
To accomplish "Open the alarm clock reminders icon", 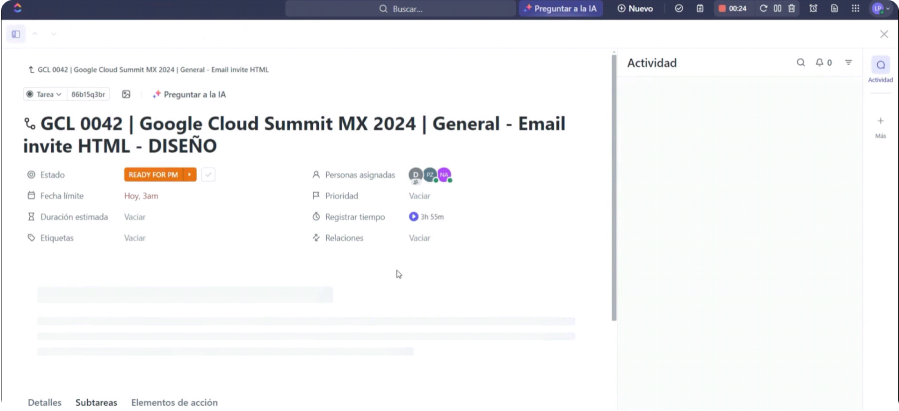I will [x=813, y=9].
